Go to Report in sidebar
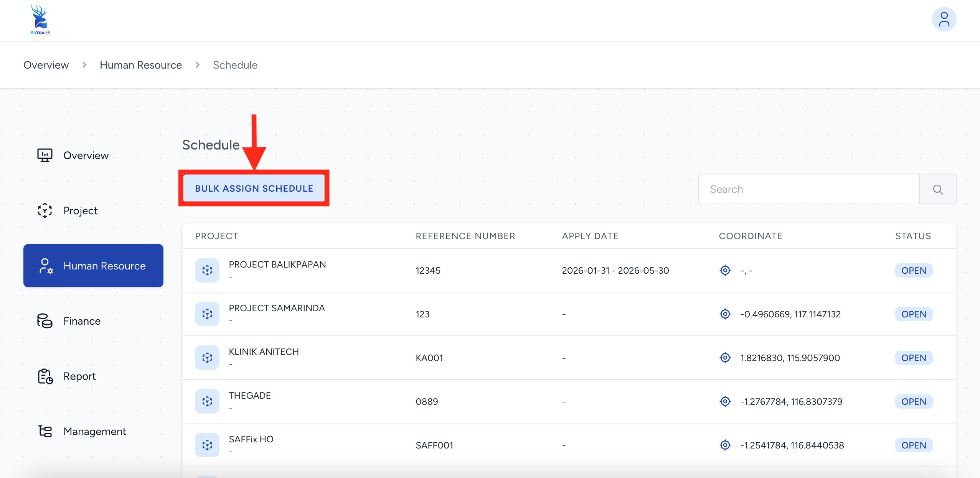 click(x=79, y=376)
